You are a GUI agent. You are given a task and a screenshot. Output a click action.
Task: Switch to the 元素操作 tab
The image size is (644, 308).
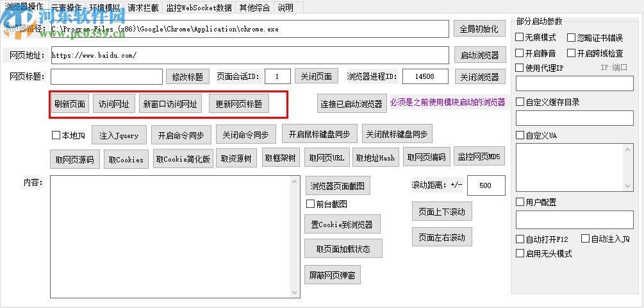coord(66,7)
